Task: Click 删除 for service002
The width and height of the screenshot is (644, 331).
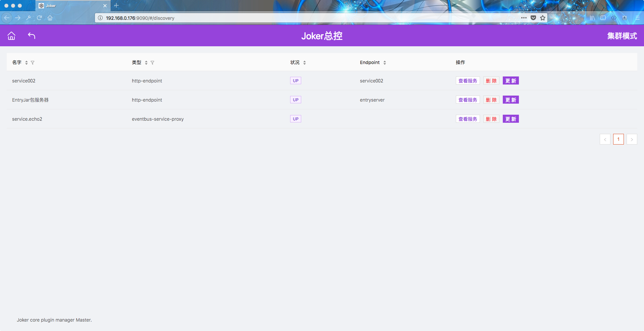Action: 491,80
